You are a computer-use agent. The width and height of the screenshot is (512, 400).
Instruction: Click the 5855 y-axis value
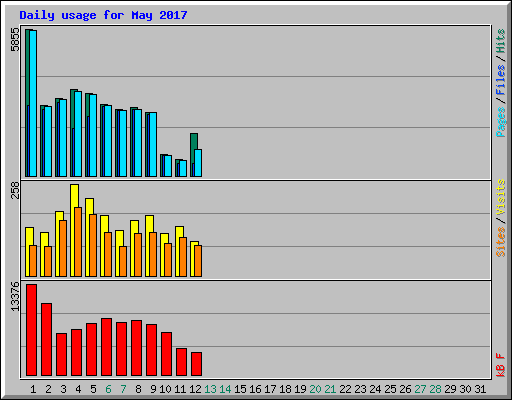point(15,40)
